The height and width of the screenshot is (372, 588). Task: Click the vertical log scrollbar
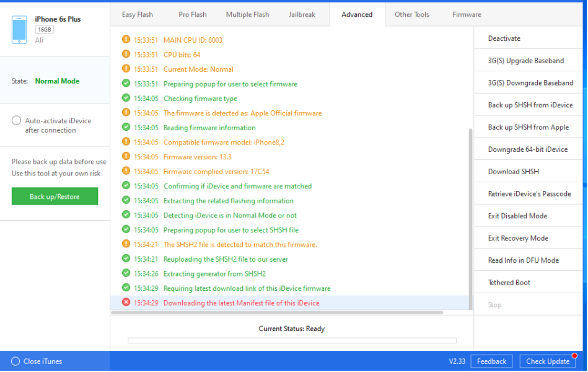(x=470, y=217)
